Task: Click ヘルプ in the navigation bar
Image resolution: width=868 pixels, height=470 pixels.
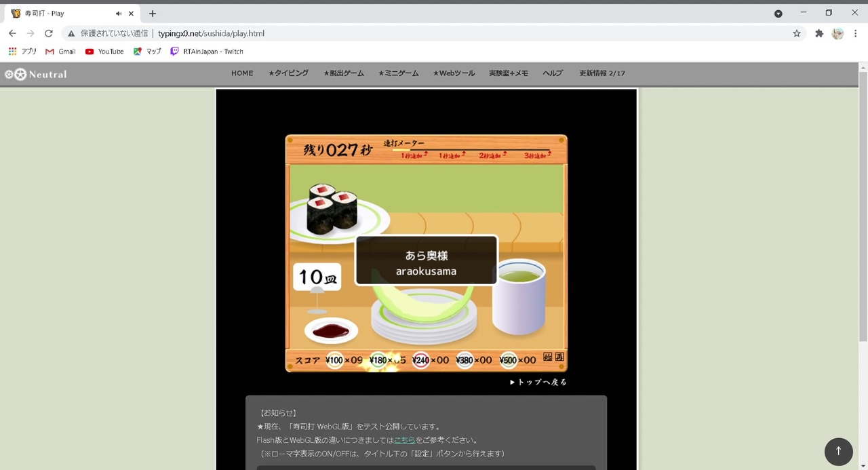Action: 552,73
